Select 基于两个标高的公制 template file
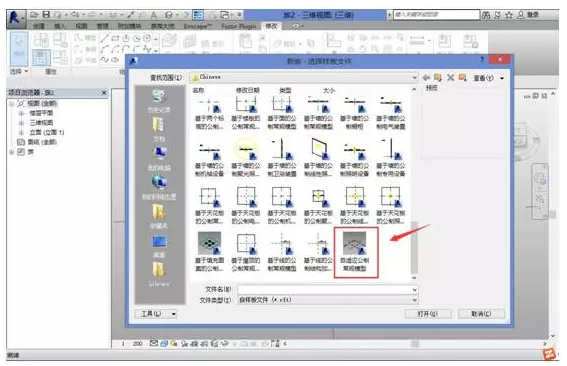 click(x=209, y=112)
